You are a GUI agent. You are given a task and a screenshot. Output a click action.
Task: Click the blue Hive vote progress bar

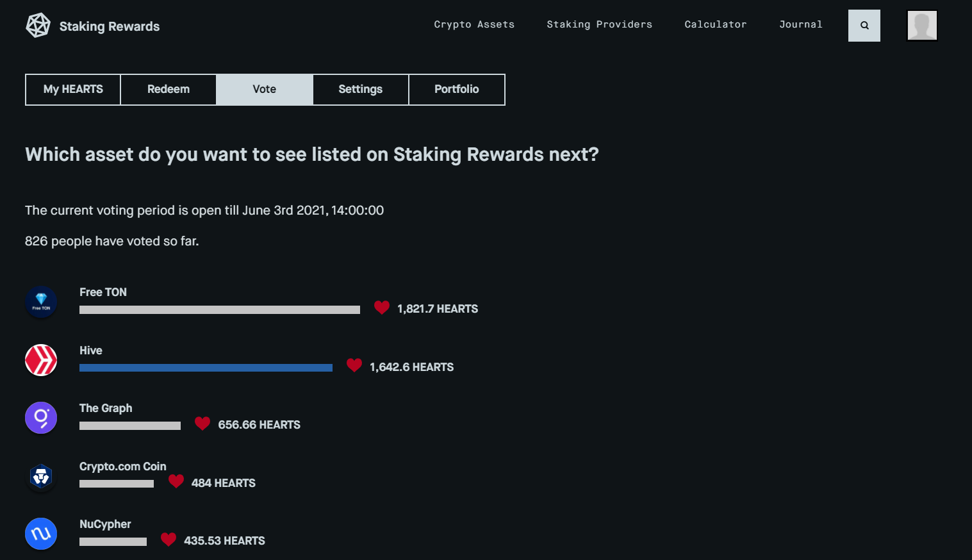click(206, 368)
